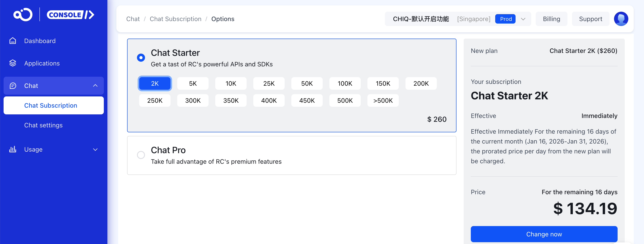Click the Support button

tap(590, 19)
